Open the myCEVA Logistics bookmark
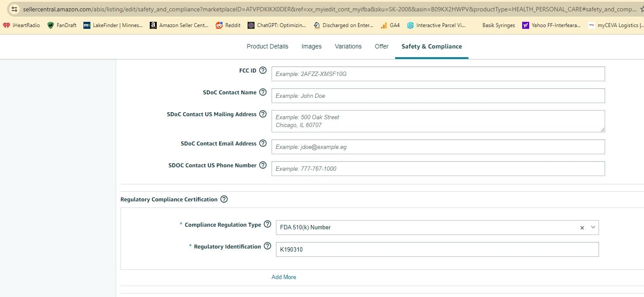 (x=616, y=25)
